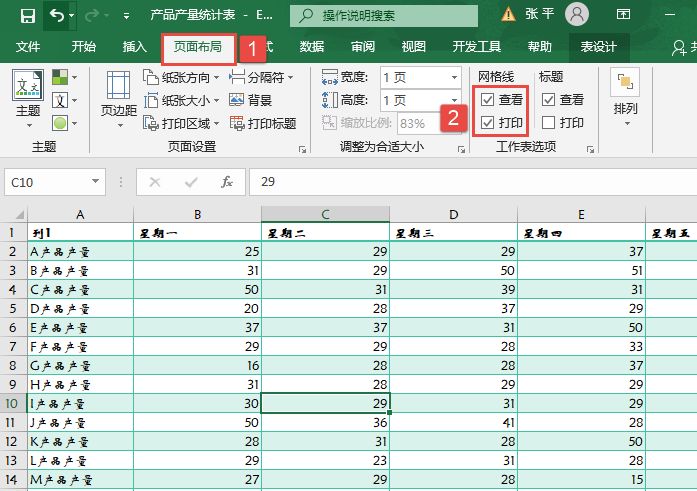Open the user account avatar

pos(577,14)
